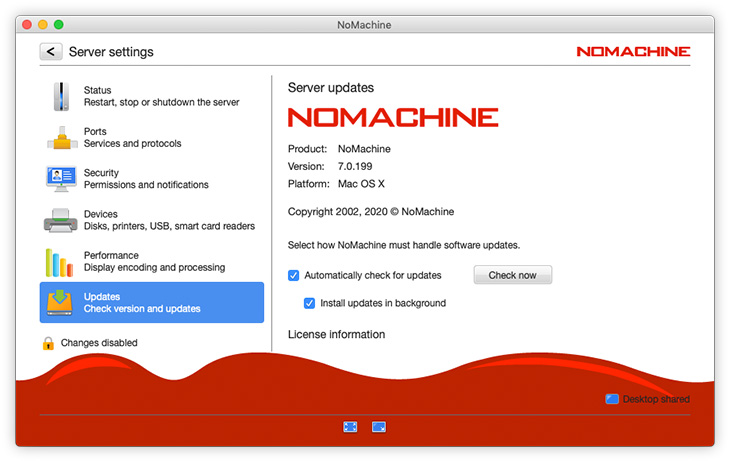Click the Updates download icon
Screen dimensions: 730x461
(61, 302)
